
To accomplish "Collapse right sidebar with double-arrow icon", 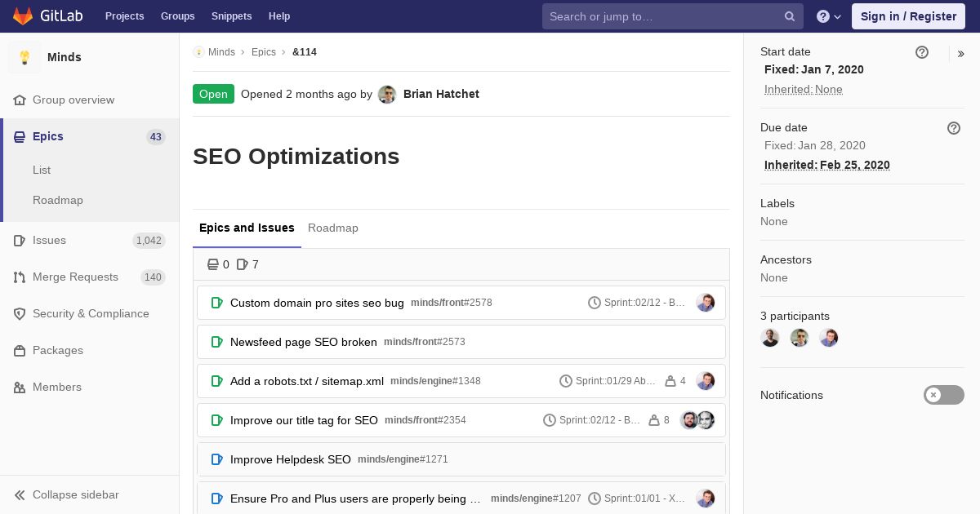I will click(961, 54).
